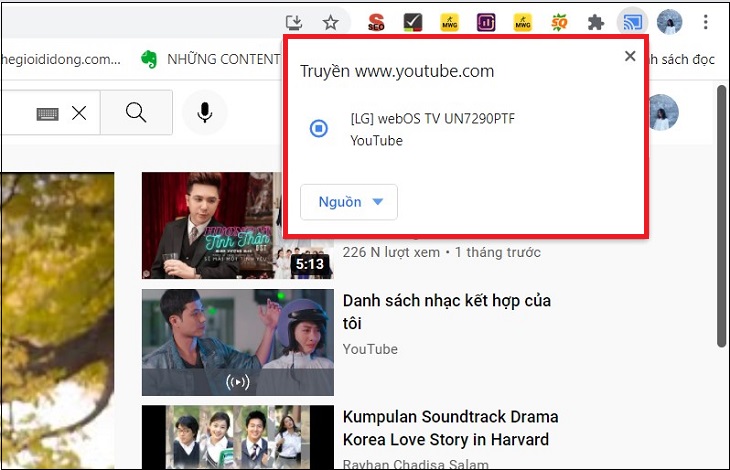Open the Nguồn source dropdown
The image size is (730, 470).
[349, 201]
